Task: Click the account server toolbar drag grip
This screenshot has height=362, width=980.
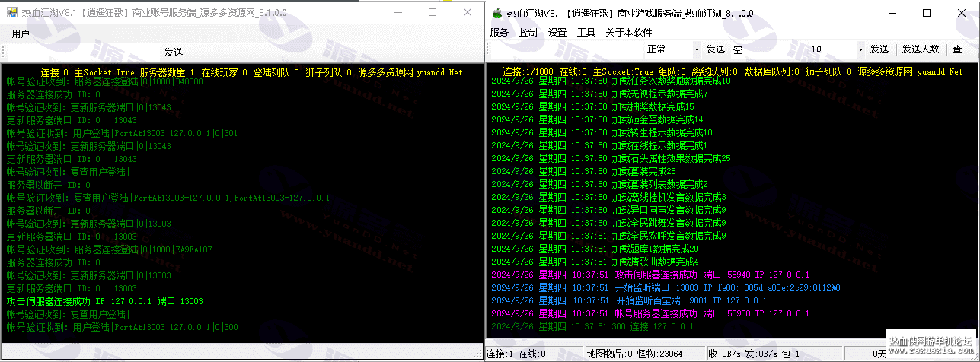Action: tap(3, 52)
